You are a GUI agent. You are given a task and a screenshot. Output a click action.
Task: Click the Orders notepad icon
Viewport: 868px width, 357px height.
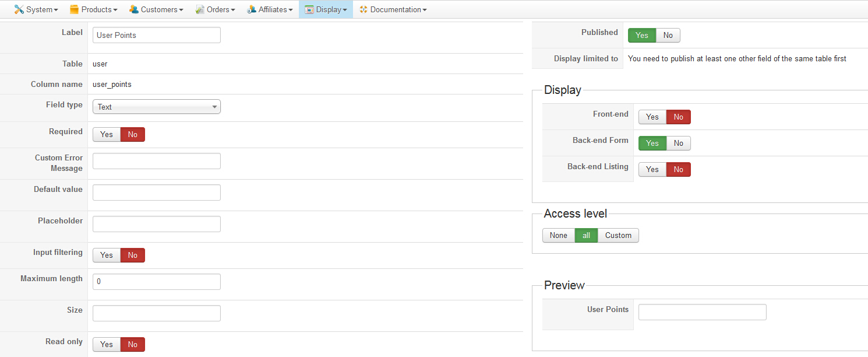tap(200, 9)
